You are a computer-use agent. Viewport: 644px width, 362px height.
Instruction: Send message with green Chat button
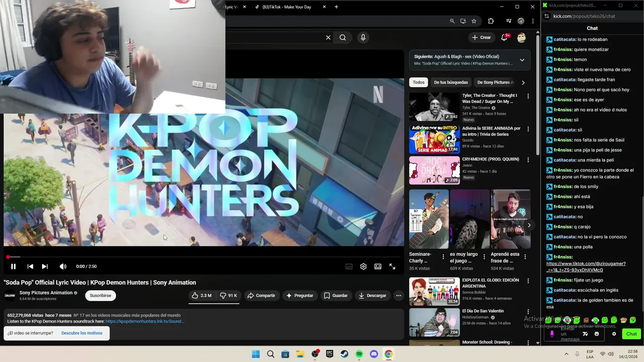pyautogui.click(x=631, y=334)
